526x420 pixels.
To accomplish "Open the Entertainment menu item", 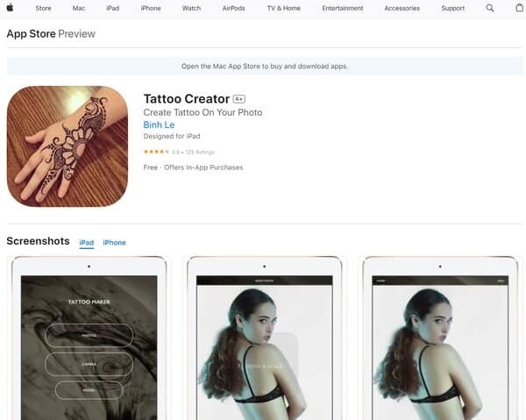I will coord(343,9).
